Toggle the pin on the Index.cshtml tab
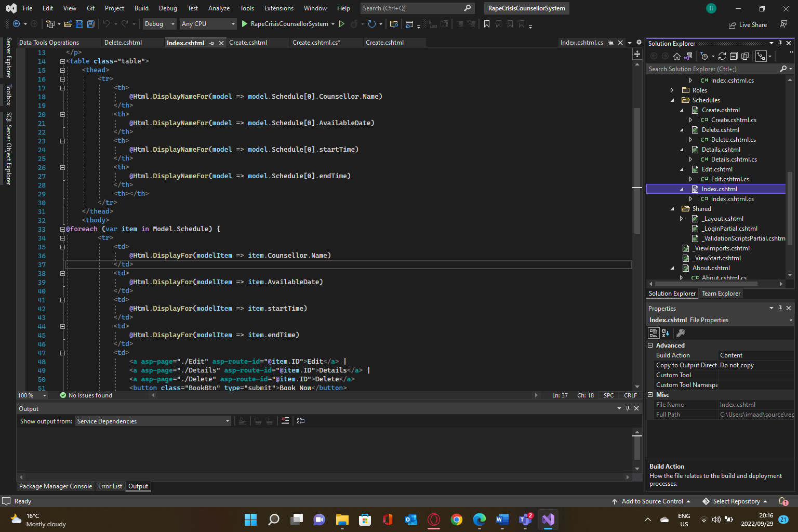The width and height of the screenshot is (798, 532). click(x=211, y=43)
